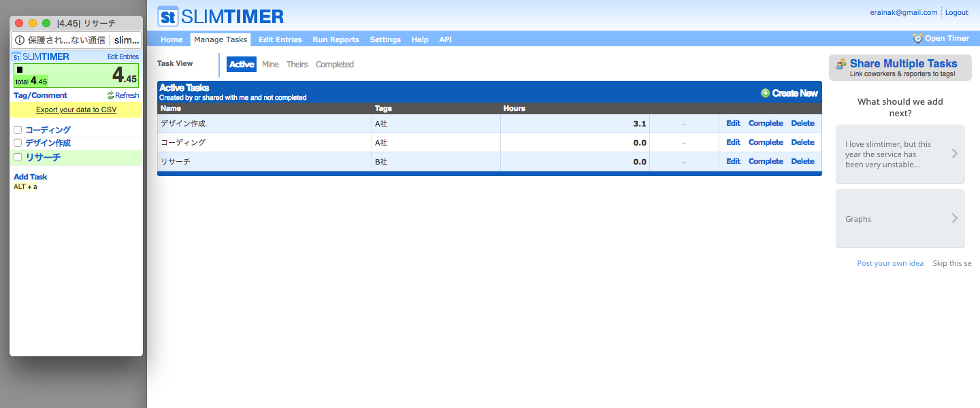The image size is (980, 408).
Task: Mark デザイン作成 task as Complete
Action: tap(766, 123)
